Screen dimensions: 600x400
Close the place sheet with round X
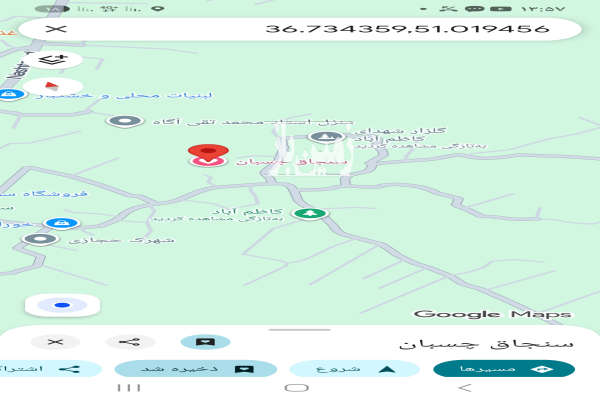click(55, 342)
